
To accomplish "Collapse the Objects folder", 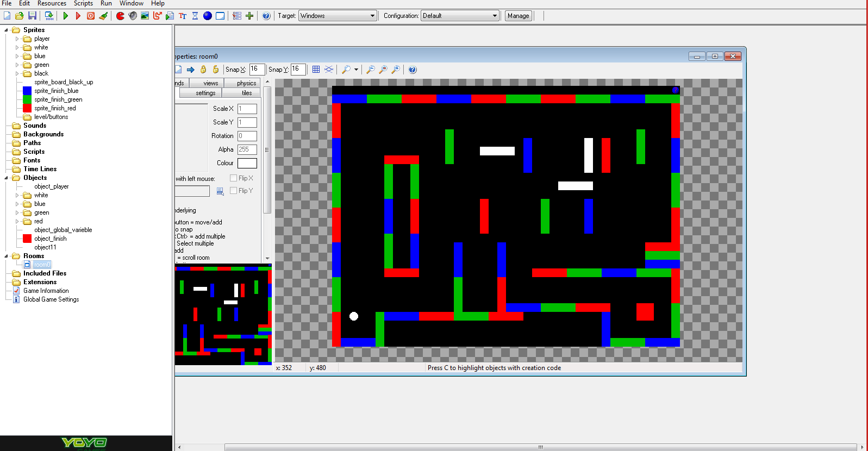I will pyautogui.click(x=6, y=178).
